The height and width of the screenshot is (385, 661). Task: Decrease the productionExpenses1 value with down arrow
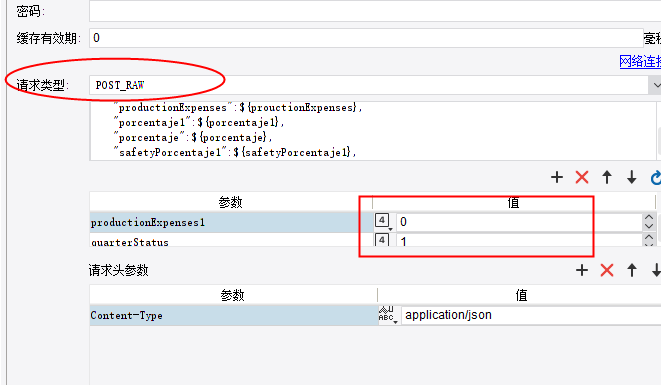click(649, 226)
